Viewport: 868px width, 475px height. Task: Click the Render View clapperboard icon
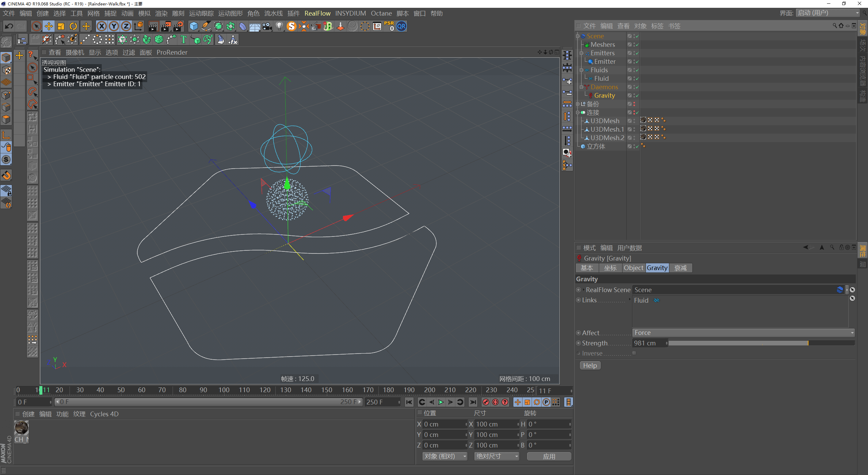tap(153, 26)
